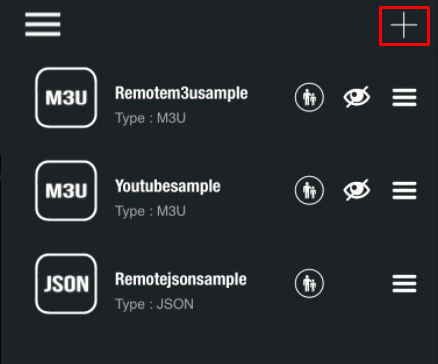438x364 pixels.
Task: Open the hamburger navigation menu
Action: click(x=43, y=24)
